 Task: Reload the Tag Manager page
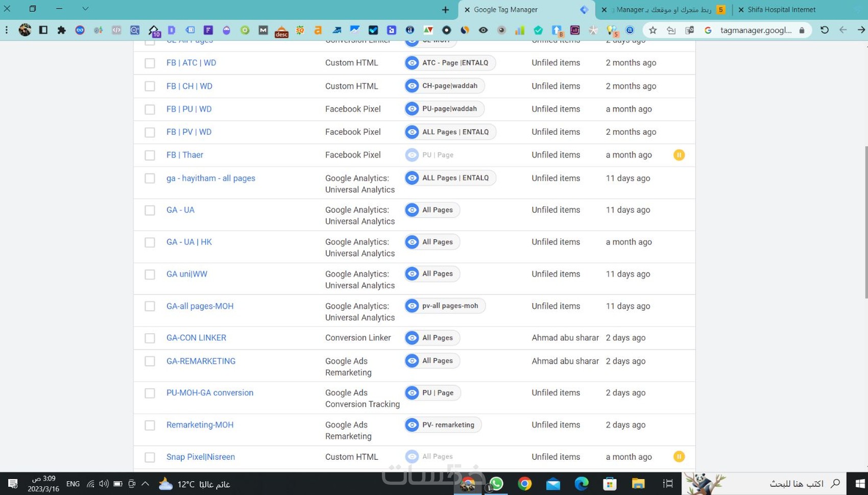coord(825,30)
